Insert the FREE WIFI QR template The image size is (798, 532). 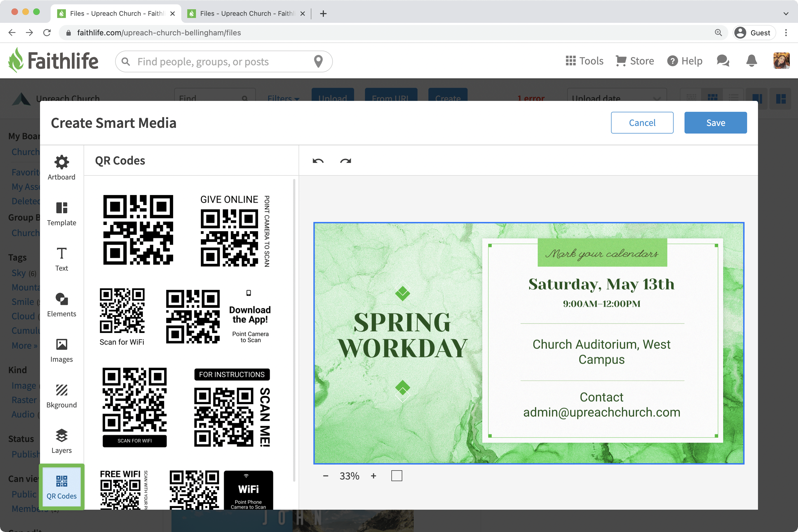tap(124, 490)
